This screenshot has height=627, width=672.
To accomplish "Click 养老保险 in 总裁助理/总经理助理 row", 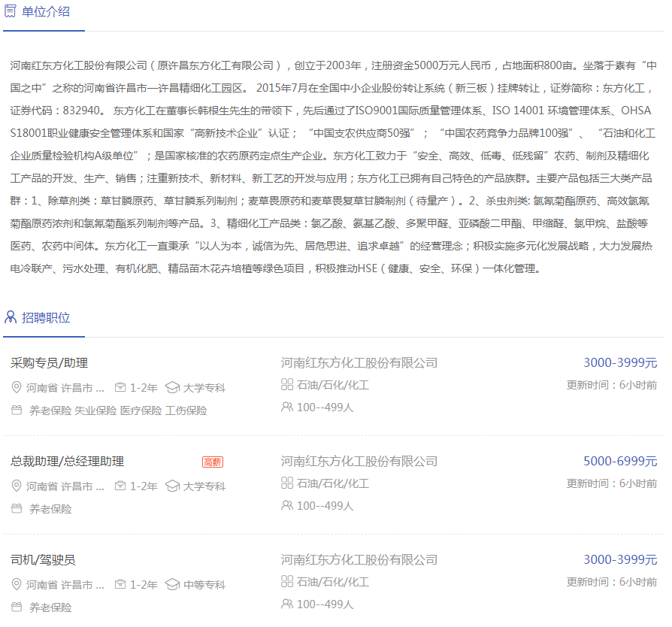I will (x=50, y=509).
